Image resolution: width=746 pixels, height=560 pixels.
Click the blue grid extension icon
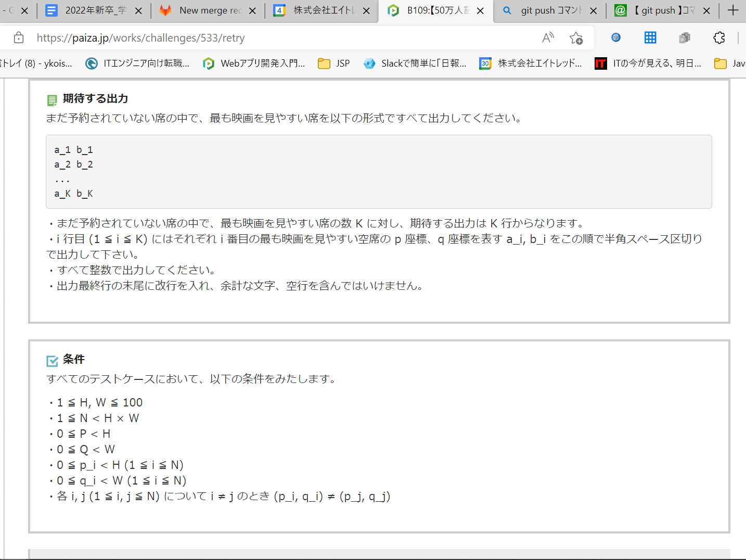point(650,37)
